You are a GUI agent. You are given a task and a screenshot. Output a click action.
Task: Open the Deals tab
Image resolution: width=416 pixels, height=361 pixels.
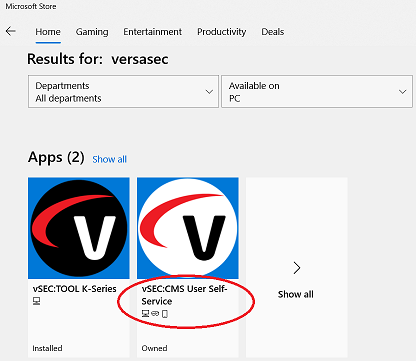(273, 32)
